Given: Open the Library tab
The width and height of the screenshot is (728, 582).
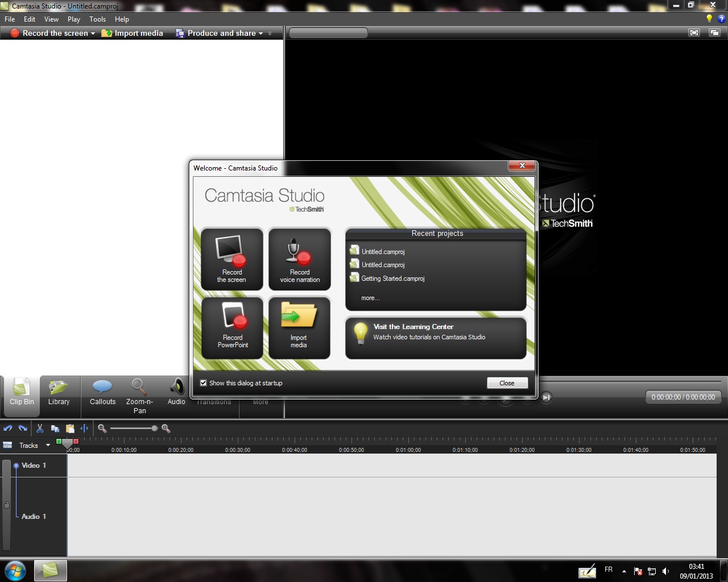Looking at the screenshot, I should tap(59, 394).
